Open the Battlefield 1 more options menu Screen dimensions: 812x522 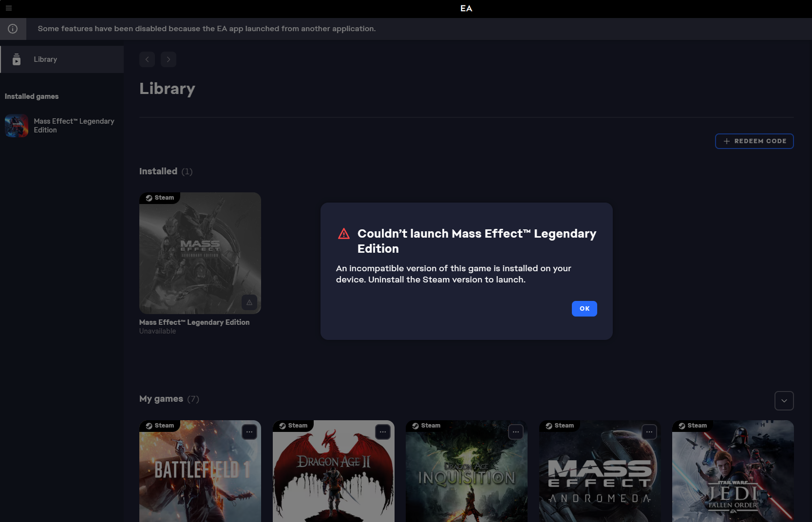point(249,432)
